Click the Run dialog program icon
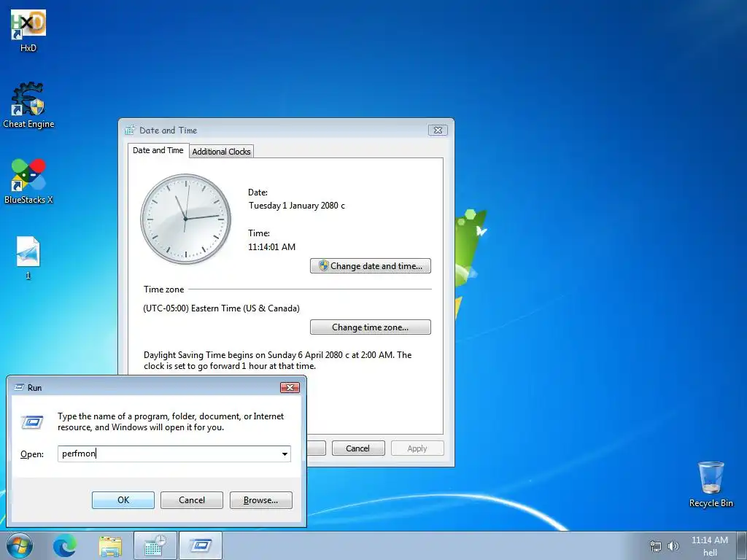This screenshot has height=560, width=747. click(x=32, y=422)
